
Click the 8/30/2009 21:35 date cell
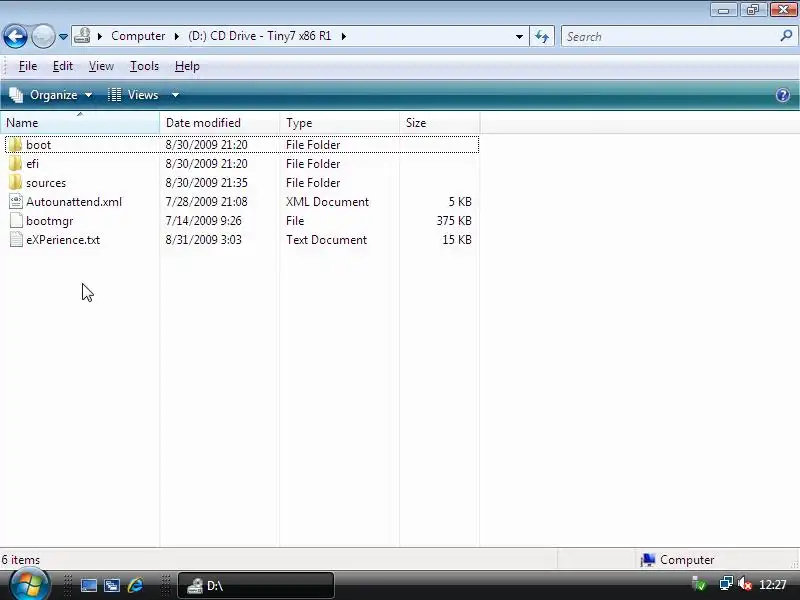click(206, 183)
